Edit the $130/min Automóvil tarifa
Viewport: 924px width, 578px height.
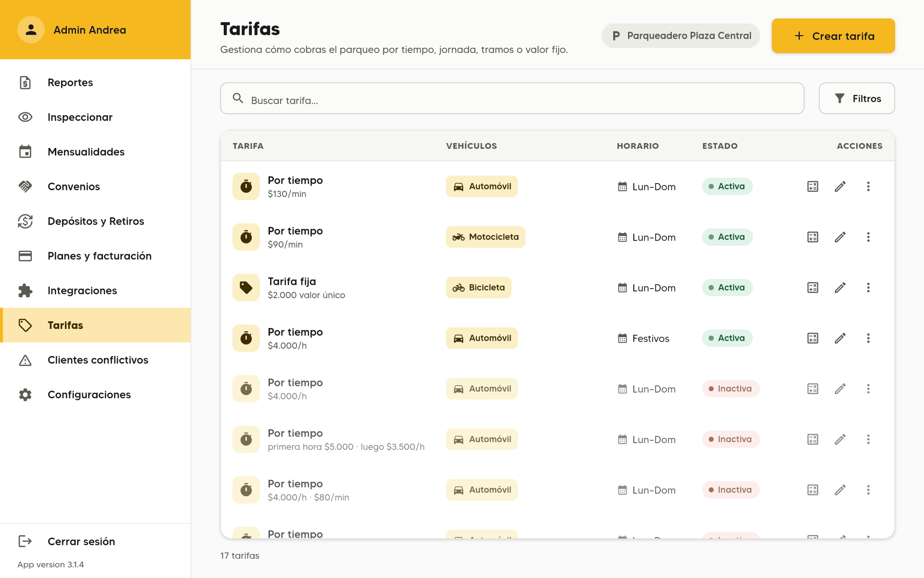[x=840, y=186]
